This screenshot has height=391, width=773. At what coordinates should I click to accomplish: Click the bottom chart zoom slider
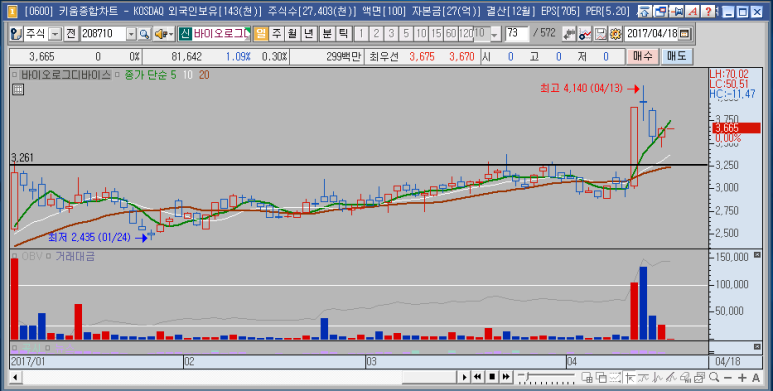(546, 378)
